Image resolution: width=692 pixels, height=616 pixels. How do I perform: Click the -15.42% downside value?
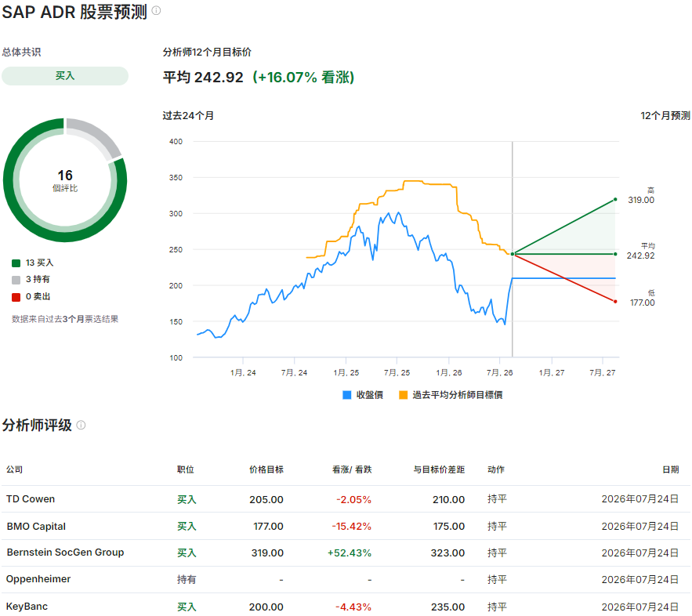[351, 527]
